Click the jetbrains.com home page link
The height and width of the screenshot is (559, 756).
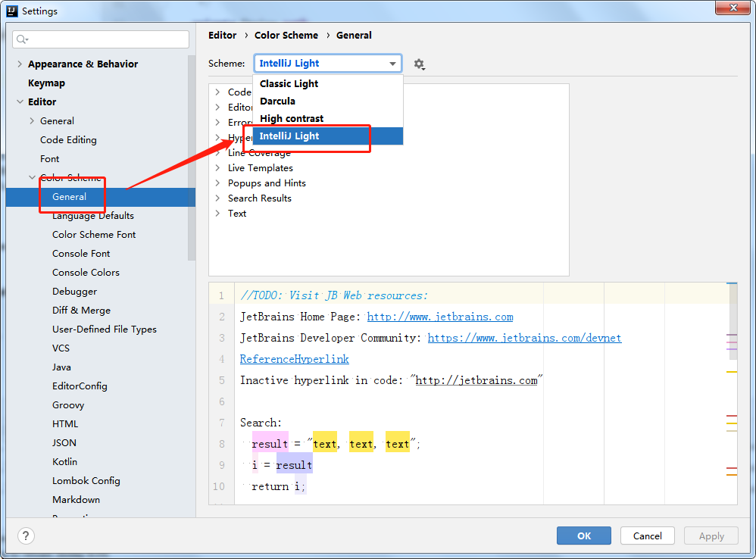440,317
